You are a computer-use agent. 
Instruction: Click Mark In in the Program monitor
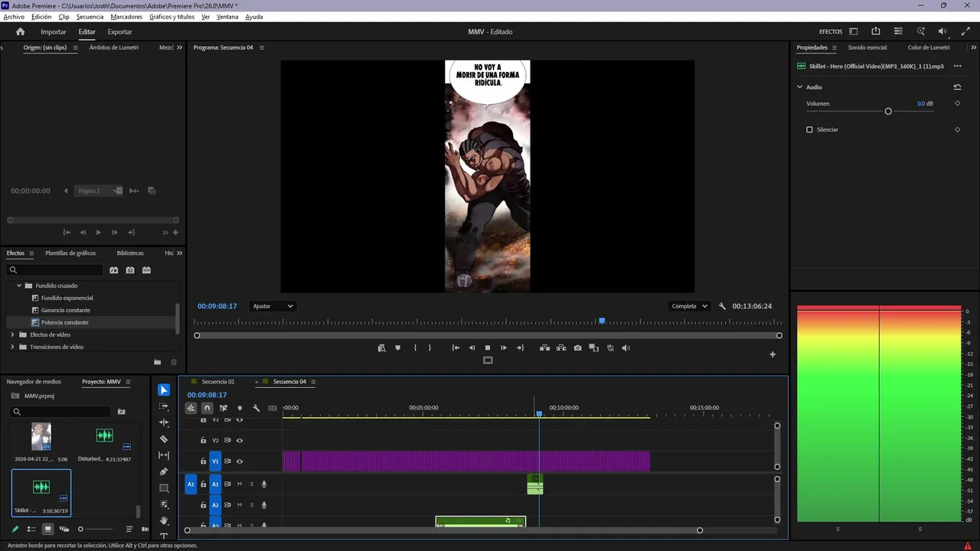(x=415, y=347)
